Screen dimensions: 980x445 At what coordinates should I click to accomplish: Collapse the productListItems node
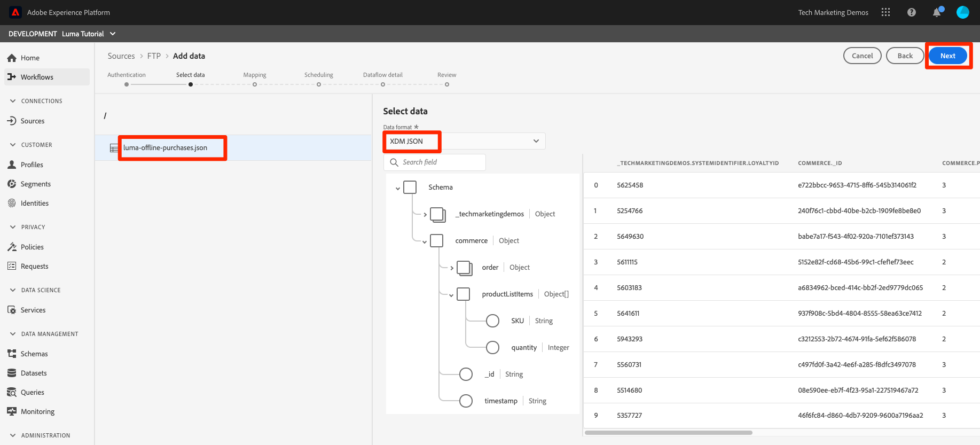(x=451, y=295)
